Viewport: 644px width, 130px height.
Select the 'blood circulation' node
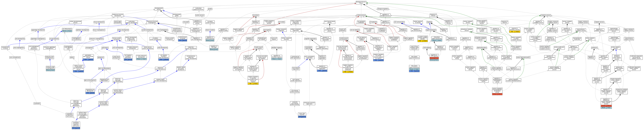point(210,30)
